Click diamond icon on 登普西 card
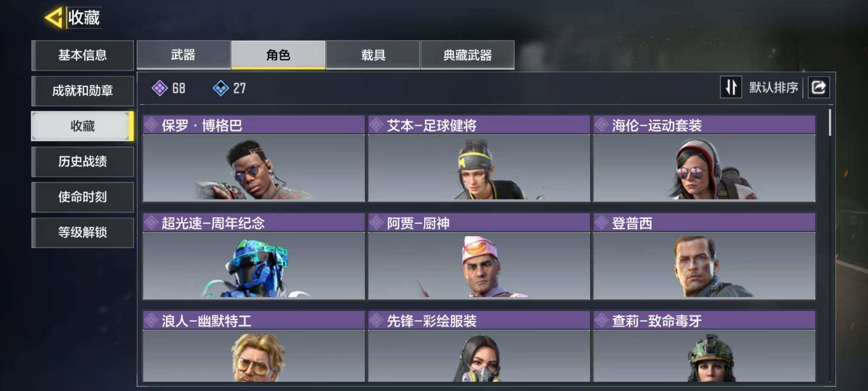This screenshot has width=868, height=391. click(601, 223)
